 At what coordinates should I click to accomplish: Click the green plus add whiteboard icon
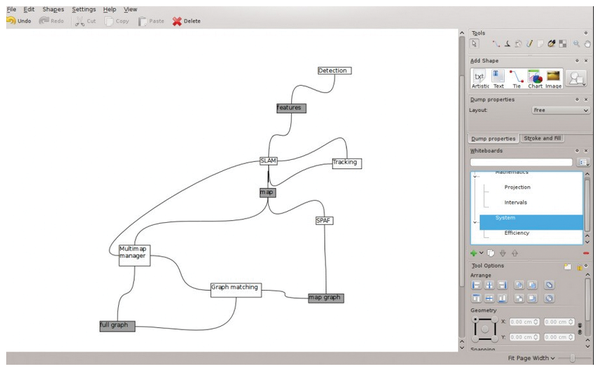pos(474,253)
